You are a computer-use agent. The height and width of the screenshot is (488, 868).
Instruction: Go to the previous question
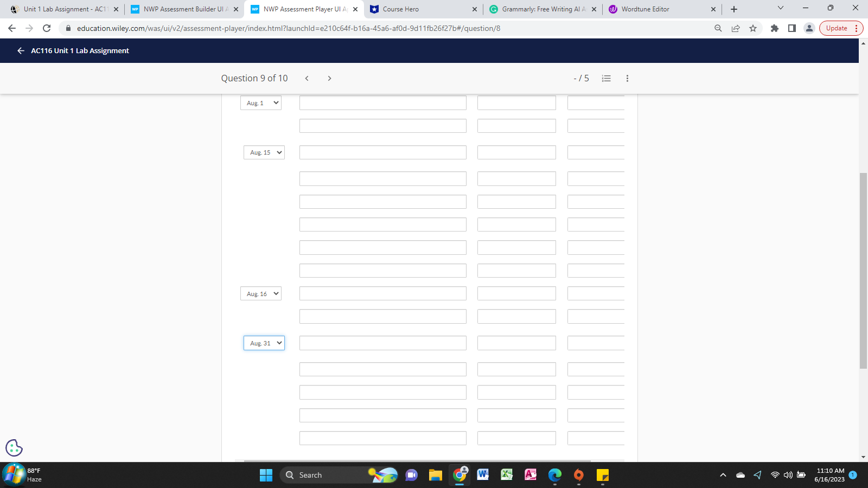(307, 79)
